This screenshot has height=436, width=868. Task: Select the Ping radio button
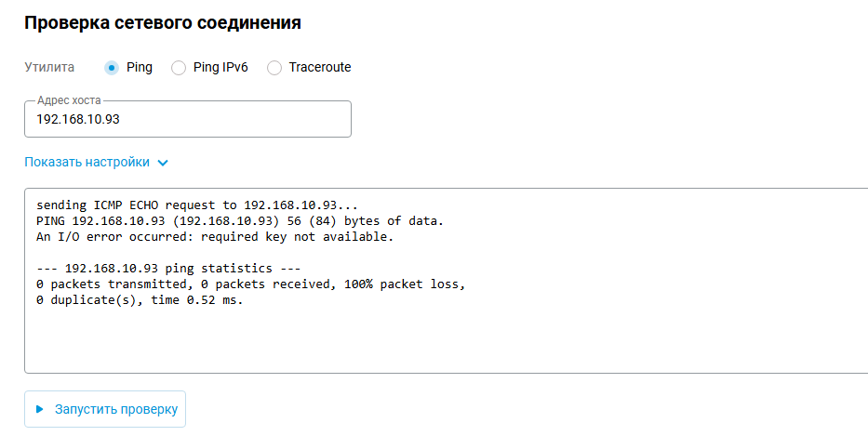coord(112,68)
